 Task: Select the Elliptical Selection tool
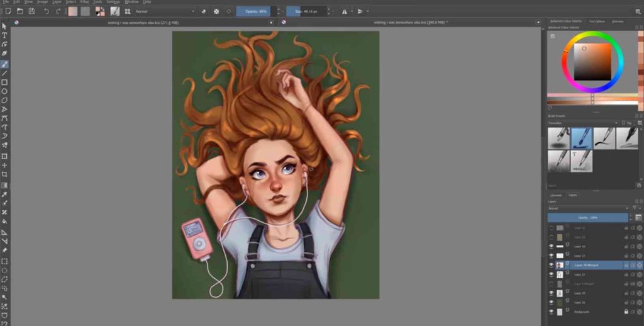coord(4,271)
